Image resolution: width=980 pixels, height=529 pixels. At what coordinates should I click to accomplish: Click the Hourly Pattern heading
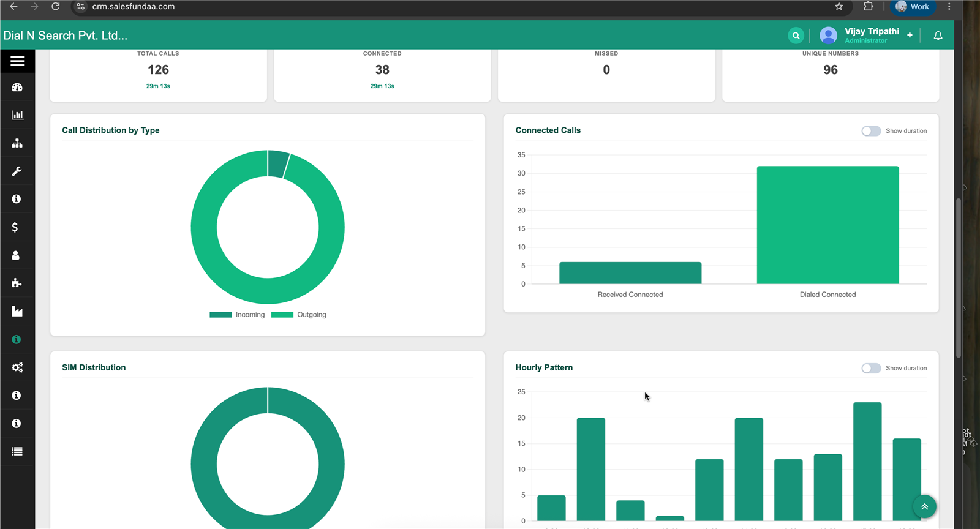544,367
